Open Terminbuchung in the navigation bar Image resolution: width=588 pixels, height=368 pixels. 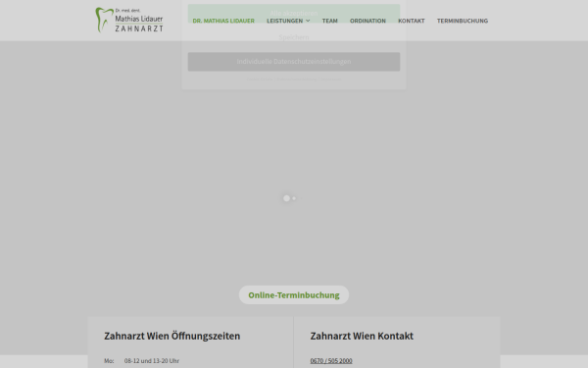pyautogui.click(x=463, y=21)
